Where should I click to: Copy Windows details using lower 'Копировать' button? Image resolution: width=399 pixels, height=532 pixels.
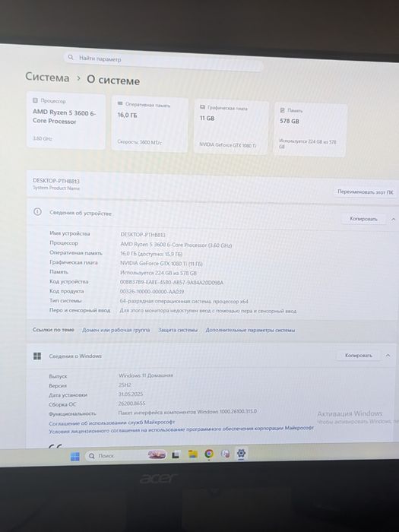coord(358,355)
